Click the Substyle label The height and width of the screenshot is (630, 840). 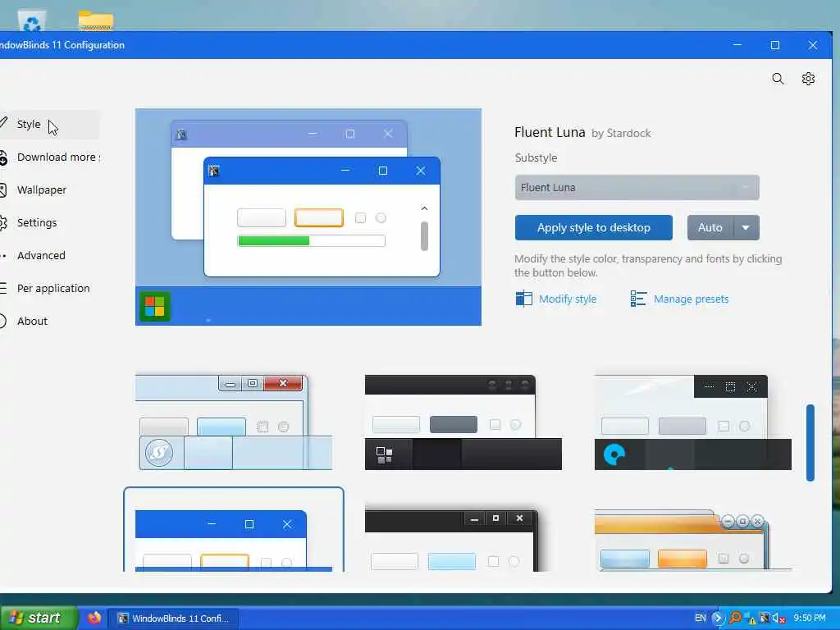[536, 158]
